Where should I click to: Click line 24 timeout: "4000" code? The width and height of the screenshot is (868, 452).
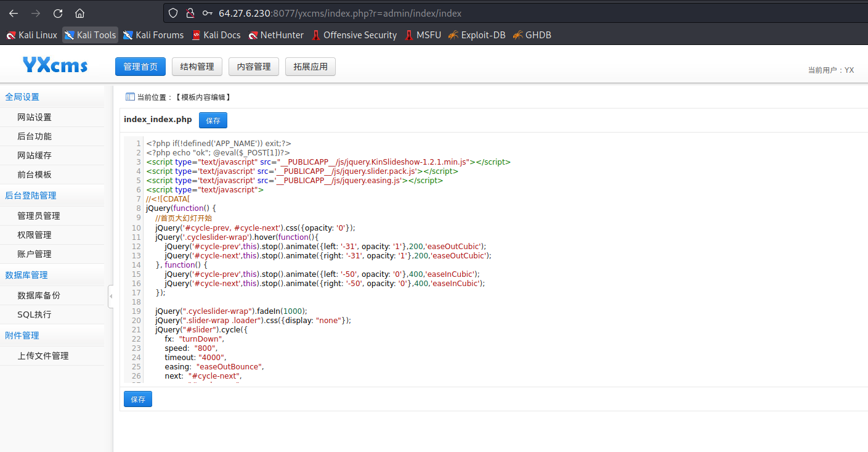pyautogui.click(x=195, y=357)
